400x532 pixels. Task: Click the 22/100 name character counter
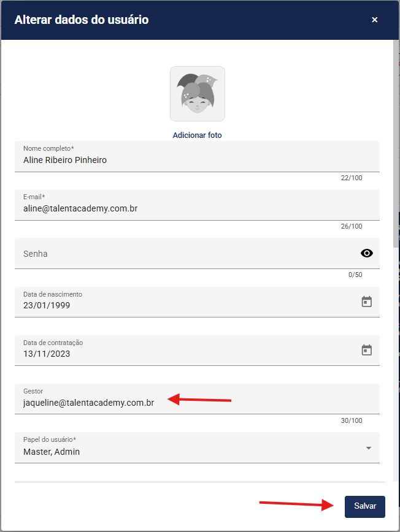click(x=352, y=178)
